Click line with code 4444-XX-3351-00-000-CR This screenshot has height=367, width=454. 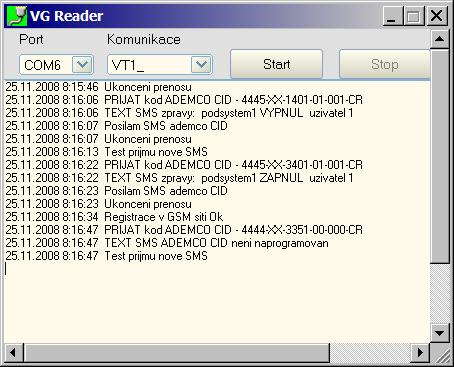coord(184,230)
